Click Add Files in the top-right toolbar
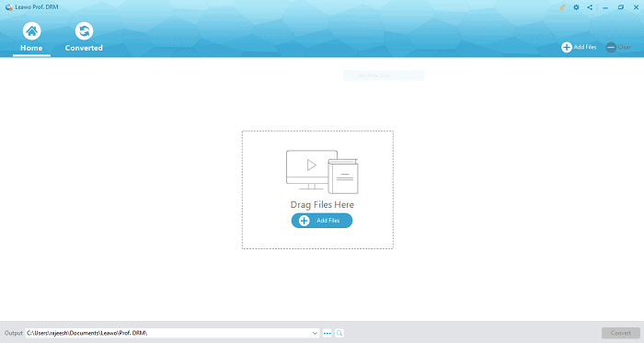 [x=579, y=47]
